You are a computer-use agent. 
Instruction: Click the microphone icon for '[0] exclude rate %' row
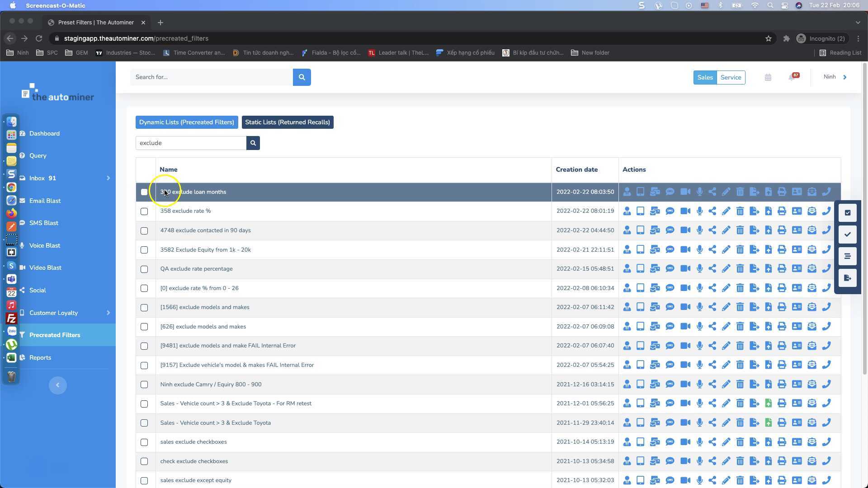coord(699,288)
